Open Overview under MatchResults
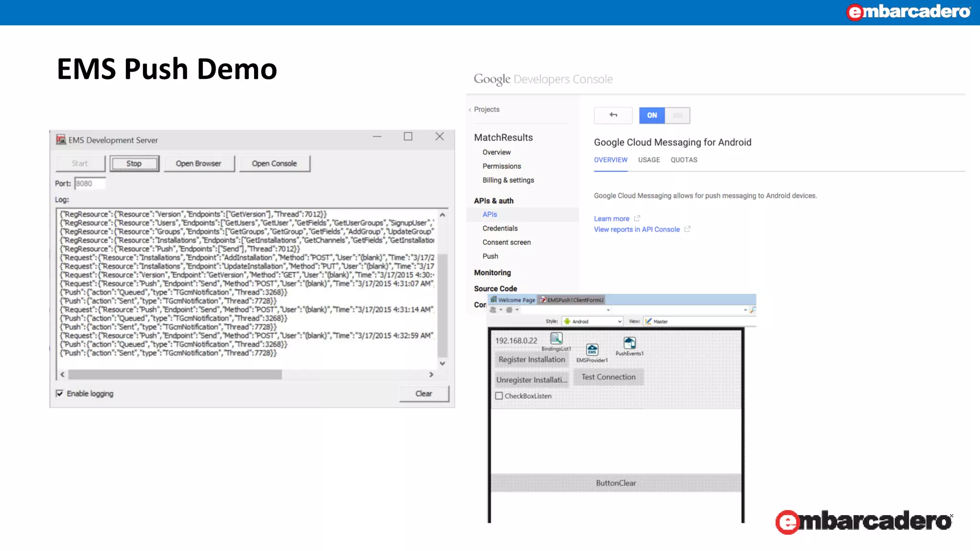The image size is (980, 551). click(496, 152)
